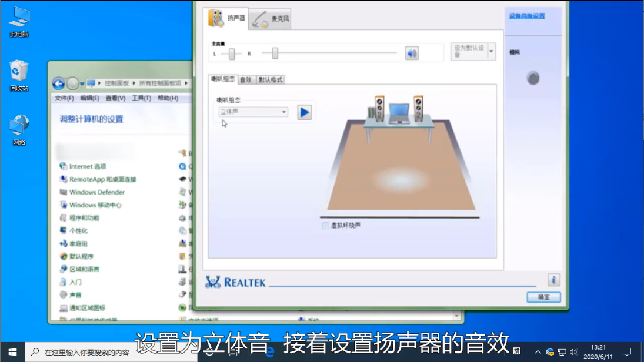Show hidden system tray icons
644x362 pixels.
click(x=538, y=352)
